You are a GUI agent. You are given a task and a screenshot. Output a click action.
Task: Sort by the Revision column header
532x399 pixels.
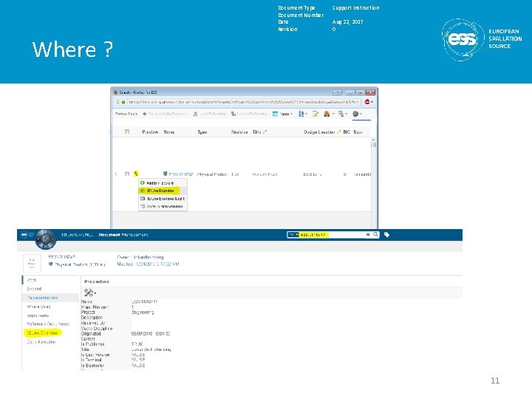coord(239,132)
